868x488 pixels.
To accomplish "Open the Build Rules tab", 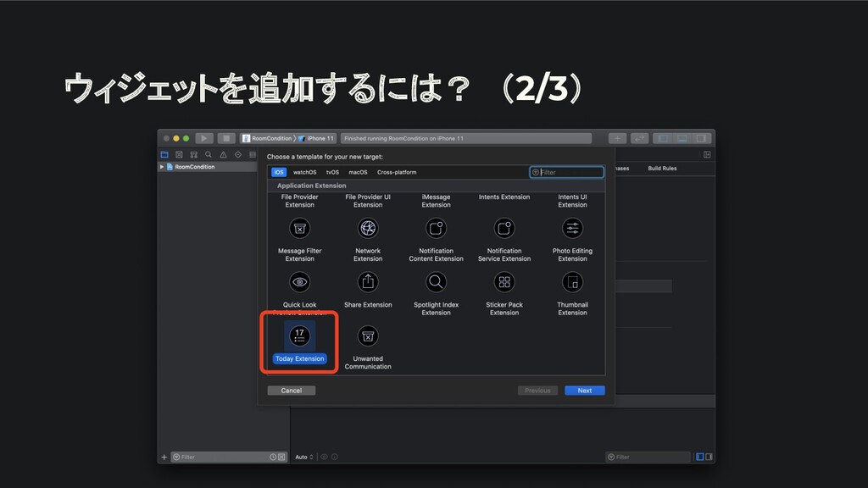I will [662, 169].
